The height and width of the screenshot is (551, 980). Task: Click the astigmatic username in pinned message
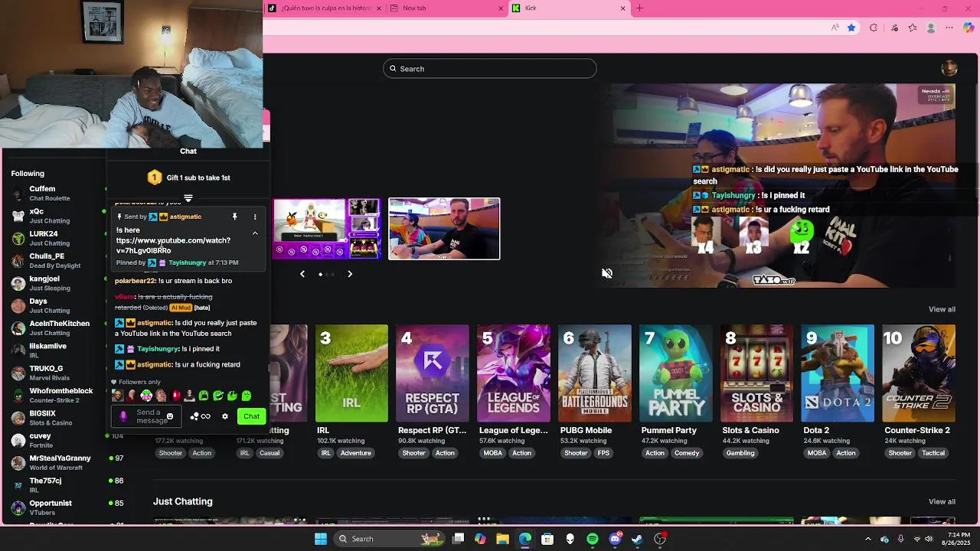185,217
